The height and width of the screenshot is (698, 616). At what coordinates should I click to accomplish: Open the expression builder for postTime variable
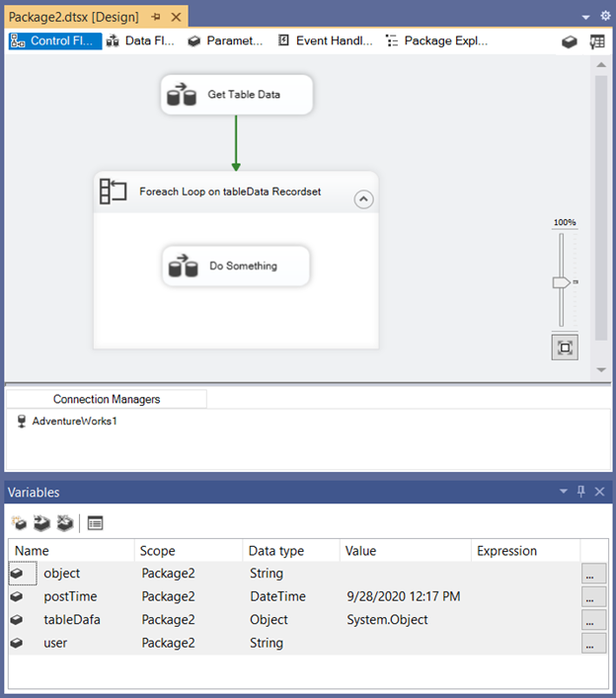point(593,596)
